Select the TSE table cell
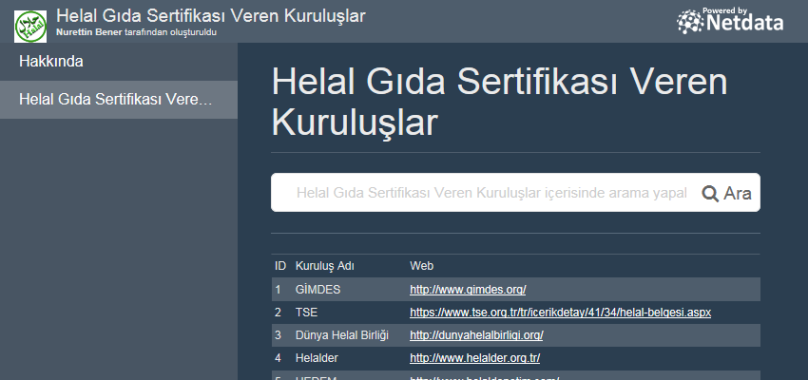808x380 pixels. click(x=307, y=312)
